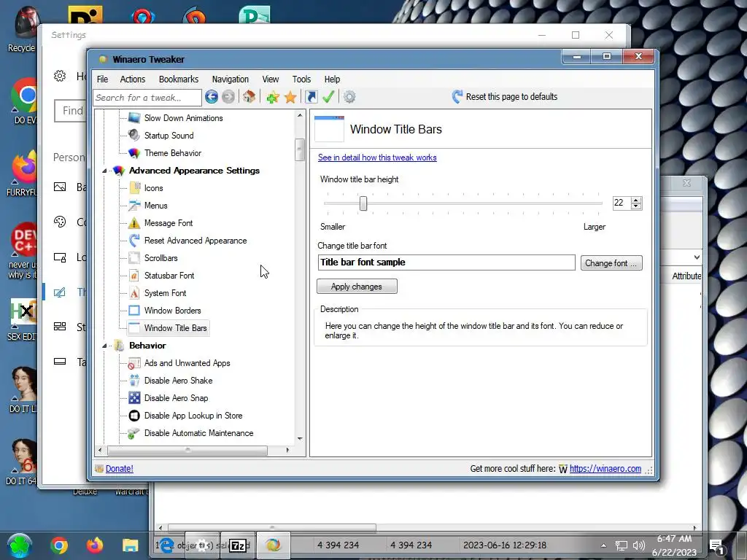
Task: Click the Apply changes button
Action: [x=357, y=286]
